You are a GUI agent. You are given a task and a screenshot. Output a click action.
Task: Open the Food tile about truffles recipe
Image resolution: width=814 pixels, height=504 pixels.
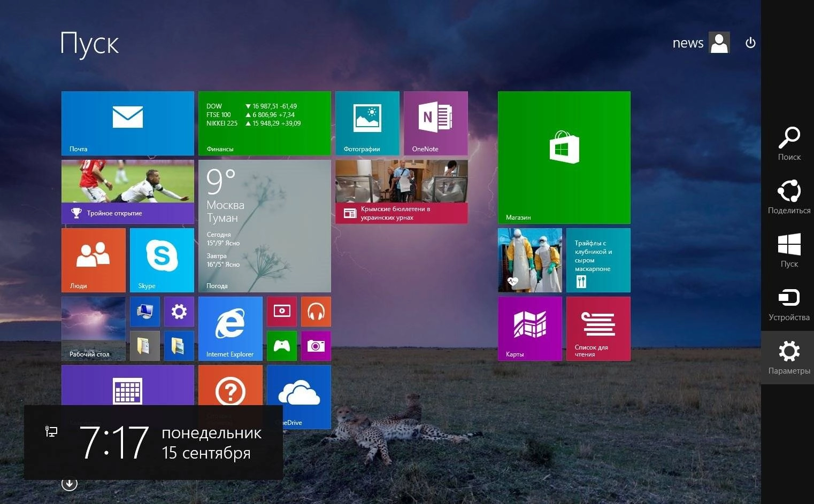click(598, 260)
